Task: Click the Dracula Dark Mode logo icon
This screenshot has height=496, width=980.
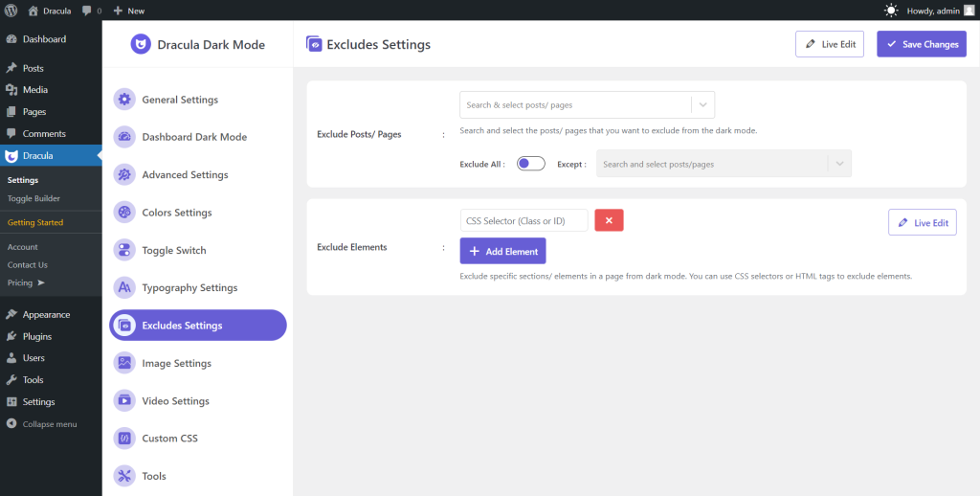Action: click(141, 44)
